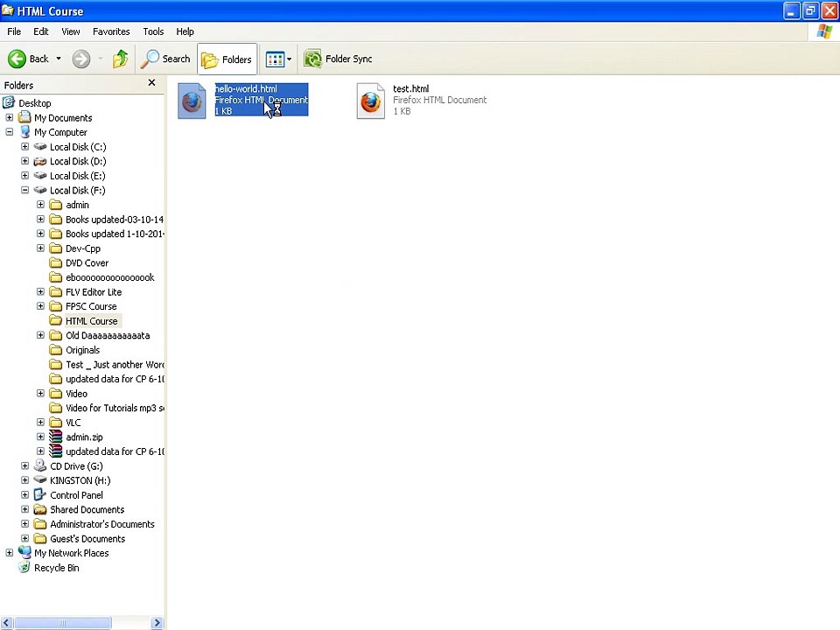Click the KINGSTON (H:) drive icon
840x630 pixels.
(40, 480)
